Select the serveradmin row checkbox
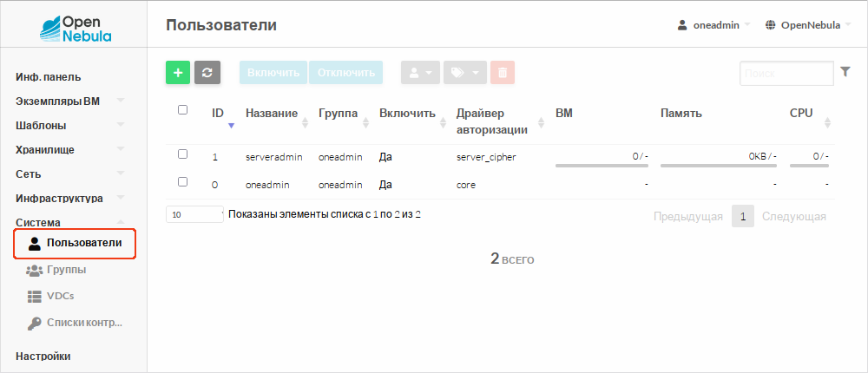 click(x=182, y=154)
